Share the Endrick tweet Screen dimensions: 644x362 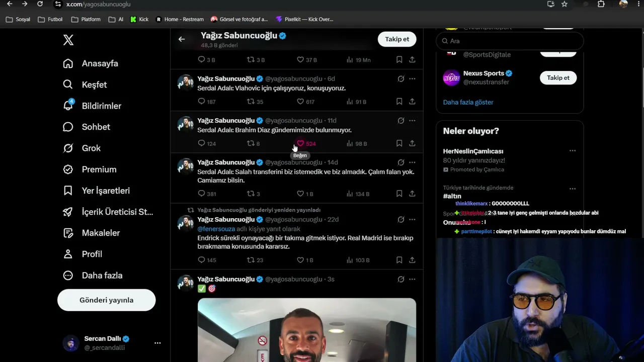point(412,260)
